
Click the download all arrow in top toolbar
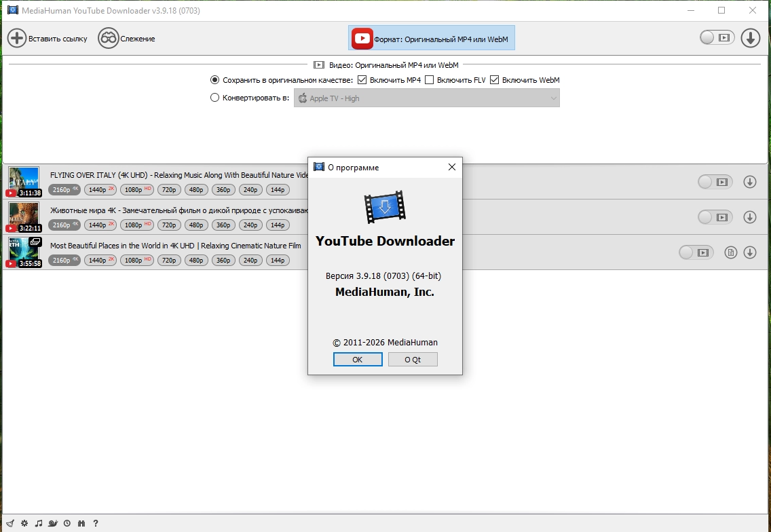coord(751,38)
